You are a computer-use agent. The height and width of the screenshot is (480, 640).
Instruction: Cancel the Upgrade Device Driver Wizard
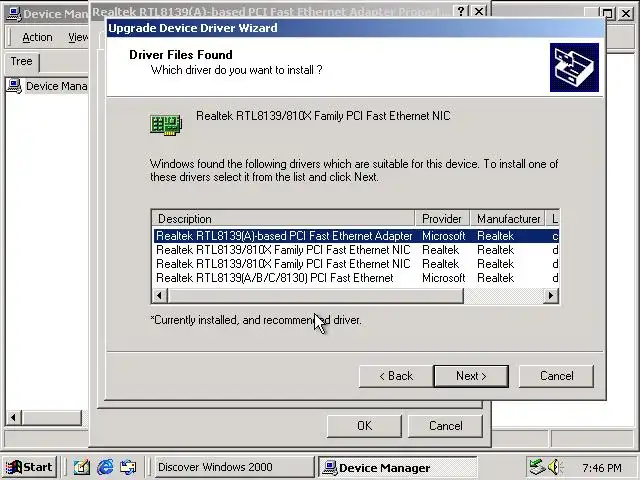click(x=556, y=376)
